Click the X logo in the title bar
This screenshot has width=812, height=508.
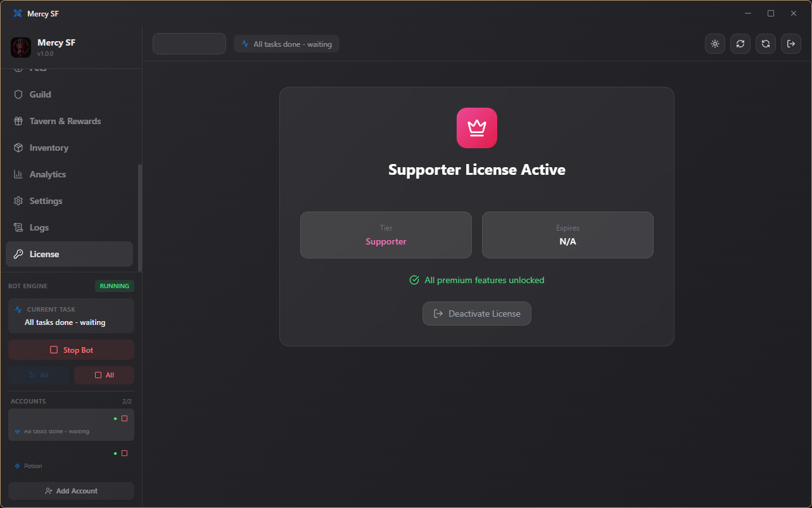(18, 13)
